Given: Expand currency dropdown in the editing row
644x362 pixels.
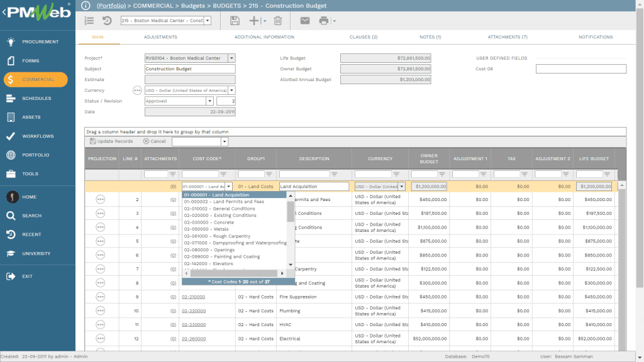Looking at the screenshot, I should 402,186.
